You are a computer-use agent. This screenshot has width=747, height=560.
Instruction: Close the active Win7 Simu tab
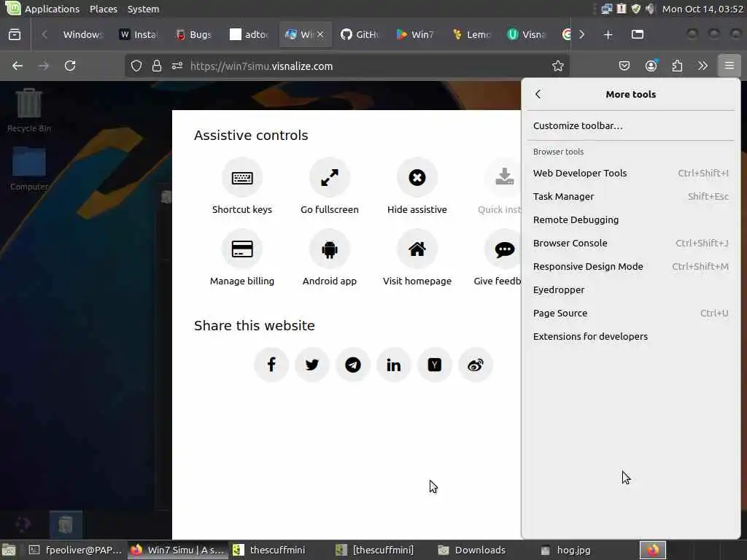click(x=320, y=34)
